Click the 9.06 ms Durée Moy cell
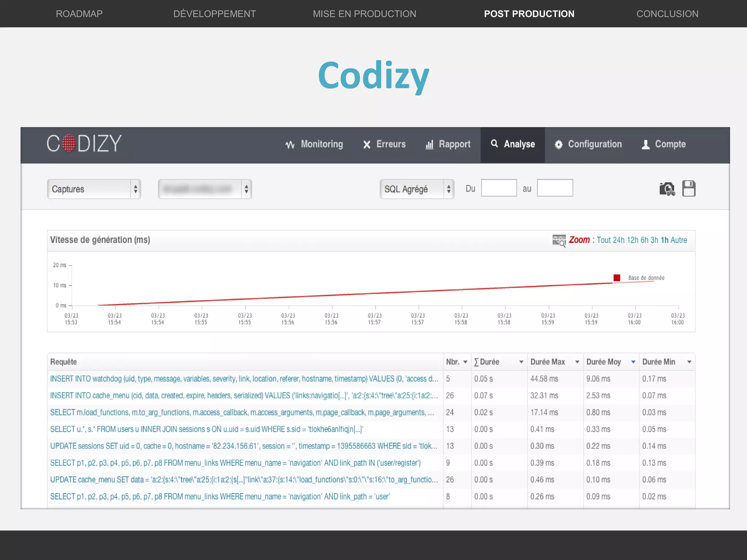 pyautogui.click(x=598, y=379)
